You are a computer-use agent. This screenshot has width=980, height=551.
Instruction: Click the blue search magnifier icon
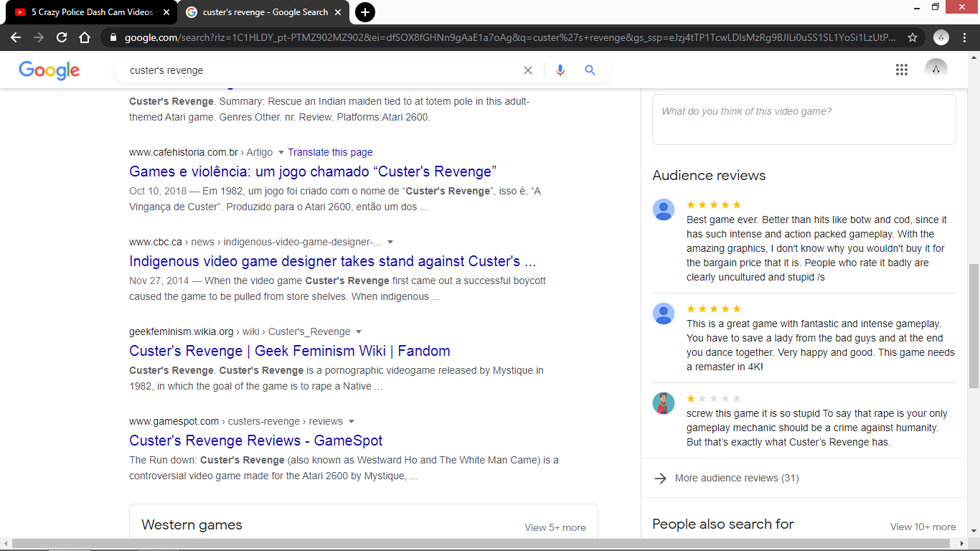[x=590, y=70]
